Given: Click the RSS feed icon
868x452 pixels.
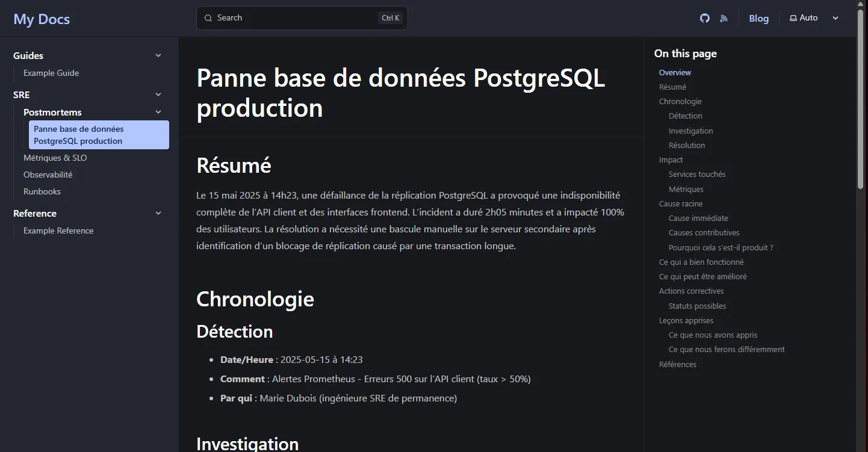Looking at the screenshot, I should pyautogui.click(x=722, y=18).
